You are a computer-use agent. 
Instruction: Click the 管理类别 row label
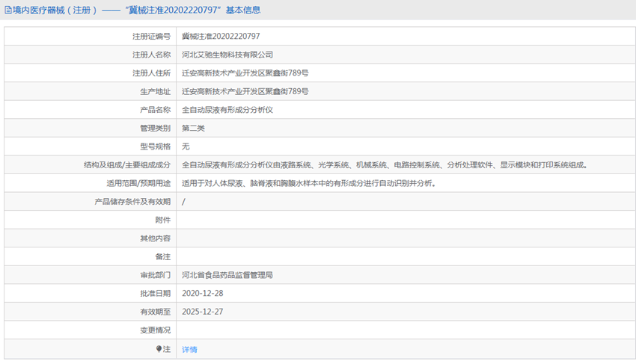pyautogui.click(x=156, y=128)
